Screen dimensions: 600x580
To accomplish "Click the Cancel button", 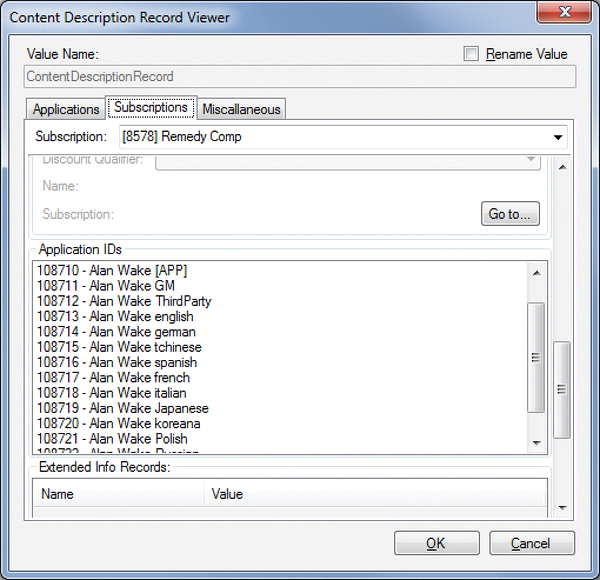I will [531, 543].
